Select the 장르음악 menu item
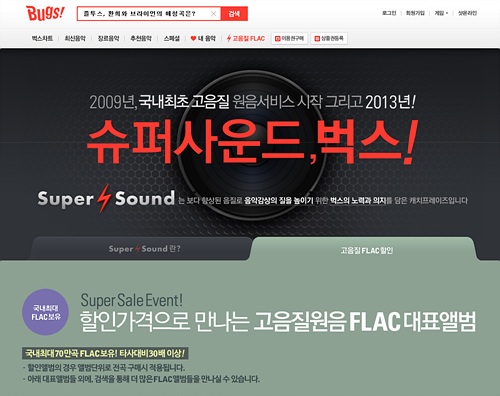This screenshot has width=500, height=396. pyautogui.click(x=108, y=39)
